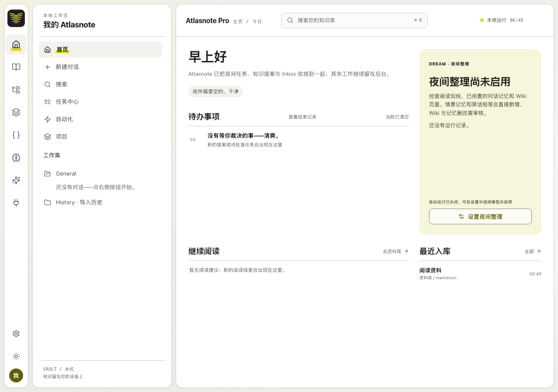The width and height of the screenshot is (558, 392).
Task: Open the brain memory icon
Action: click(x=16, y=158)
